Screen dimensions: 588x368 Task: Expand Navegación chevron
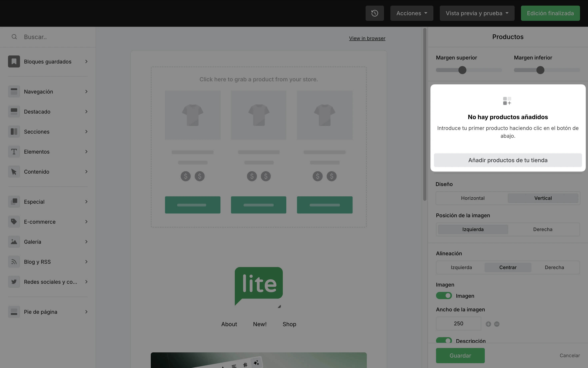click(86, 91)
